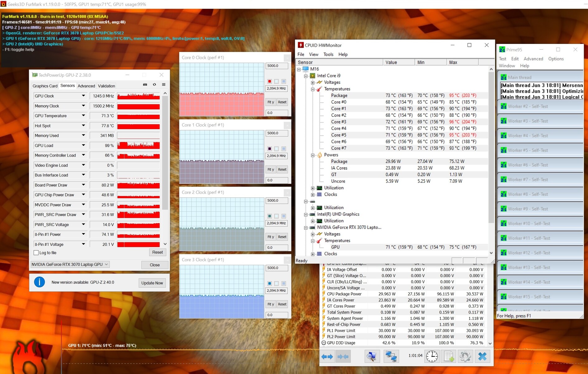Open the View menu in HWMonitor
Image resolution: width=588 pixels, height=374 pixels.
(313, 54)
